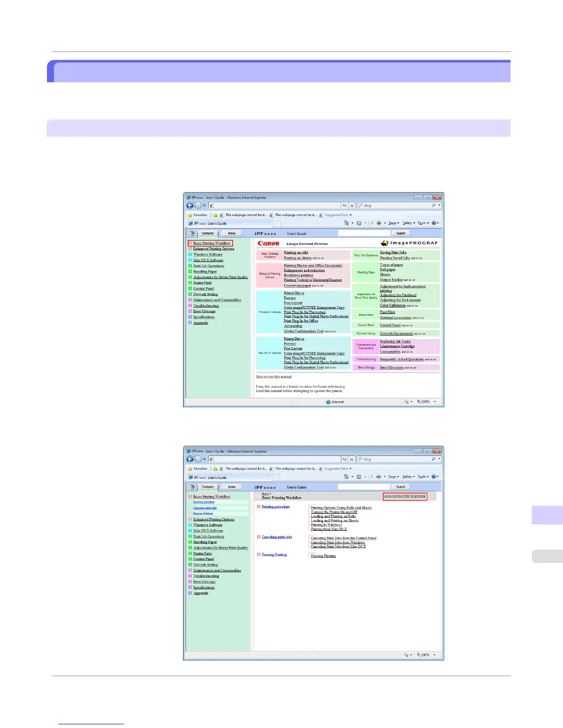Viewport: 563px width, 728px height.
Task: Open the Safety dropdown in the upper window
Action: (408, 223)
